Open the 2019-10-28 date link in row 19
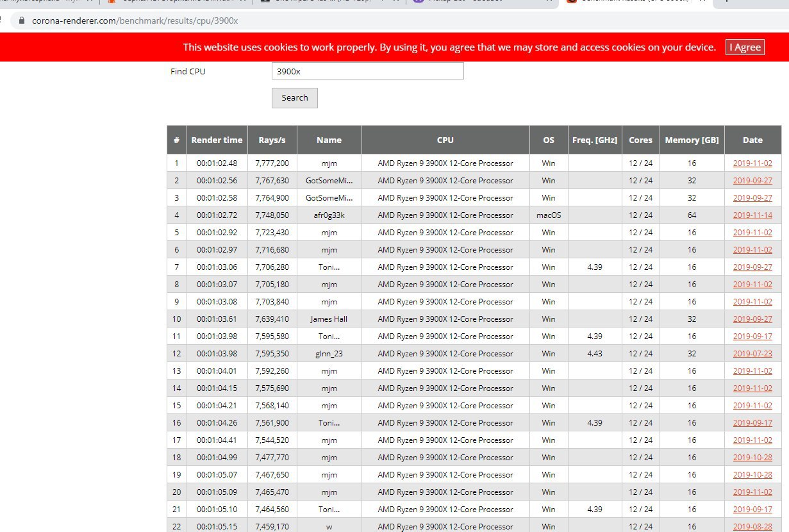Screen dimensions: 789x532 (x=752, y=475)
